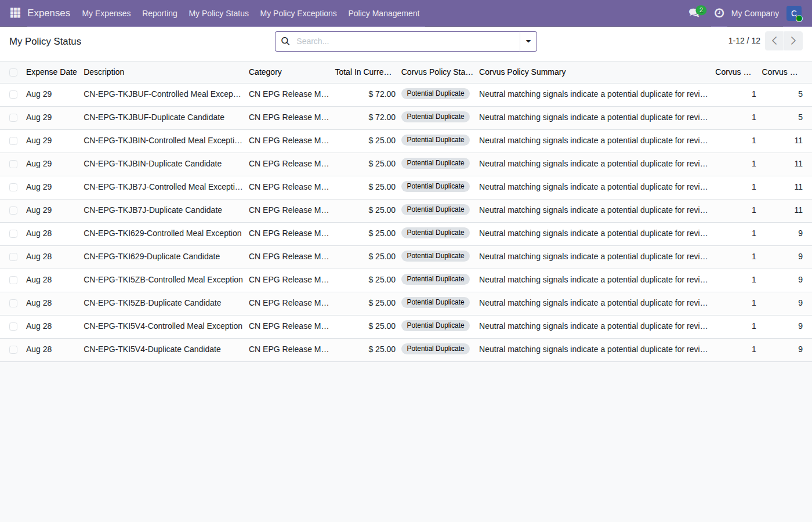Viewport: 812px width, 522px height.
Task: Open My Policy Exceptions menu item
Action: pyautogui.click(x=298, y=13)
